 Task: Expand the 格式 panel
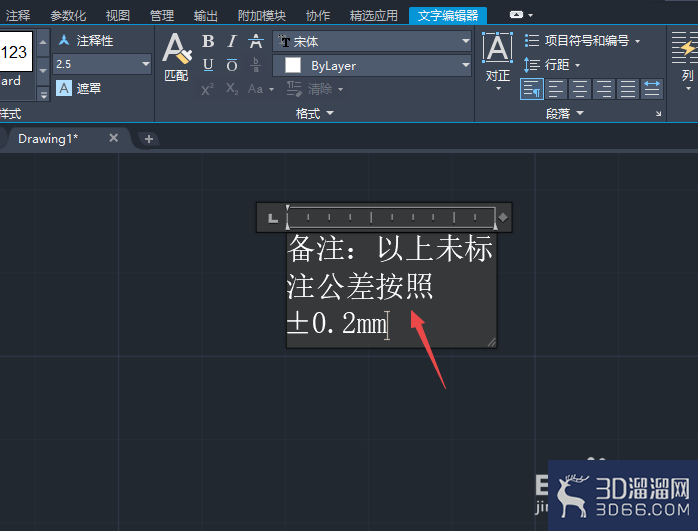coord(314,113)
